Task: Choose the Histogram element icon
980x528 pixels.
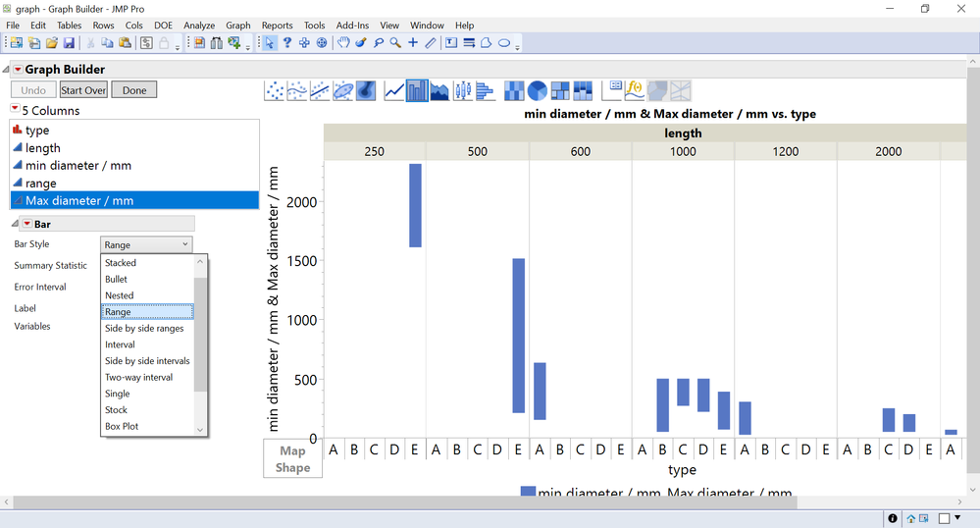Action: tap(485, 90)
